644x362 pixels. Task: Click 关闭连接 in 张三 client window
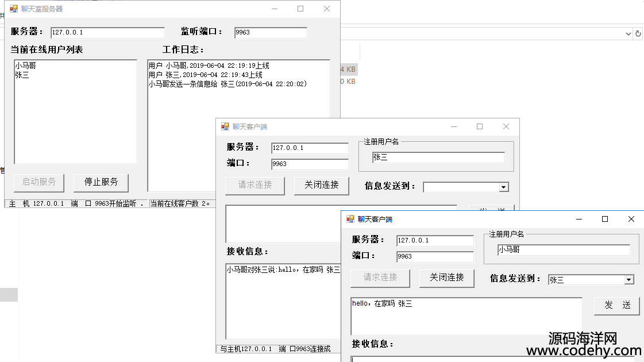point(321,185)
